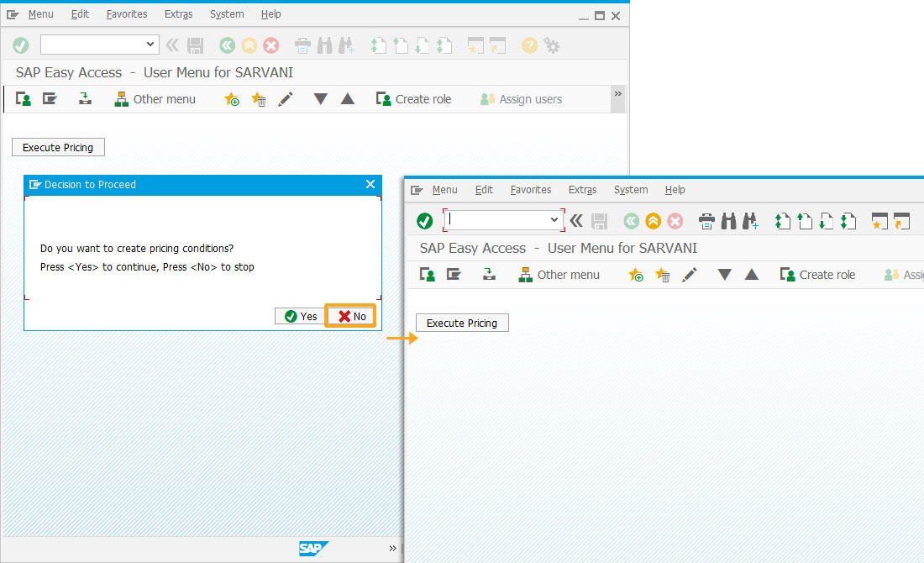Screen dimensions: 924x563
Task: Open the Menu menu in right window
Action: click(445, 190)
